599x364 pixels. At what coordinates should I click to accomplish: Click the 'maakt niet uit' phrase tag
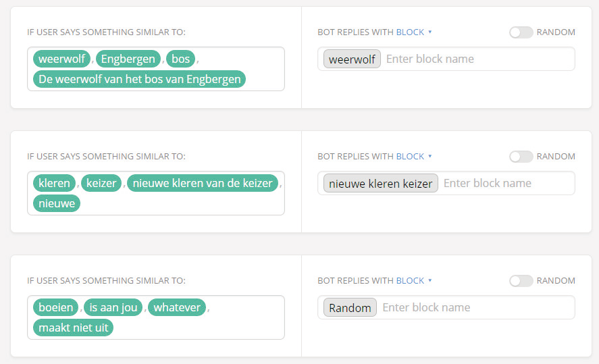tap(74, 328)
